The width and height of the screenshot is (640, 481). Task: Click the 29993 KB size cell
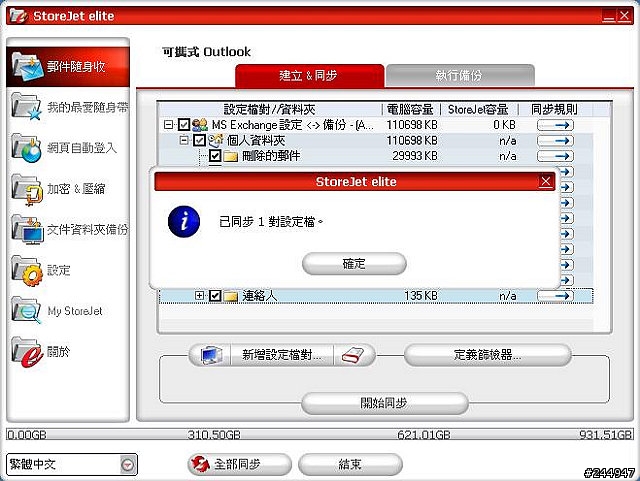pos(415,156)
